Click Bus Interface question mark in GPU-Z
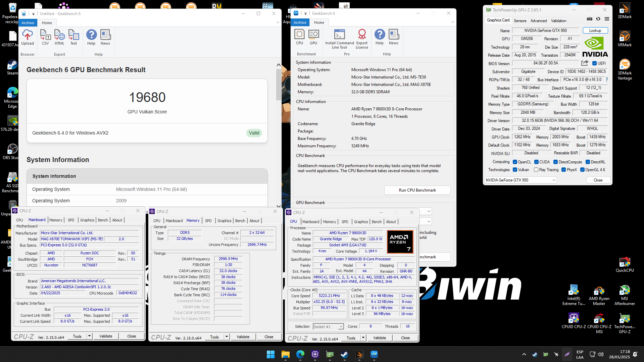The image size is (644, 362). point(607,80)
